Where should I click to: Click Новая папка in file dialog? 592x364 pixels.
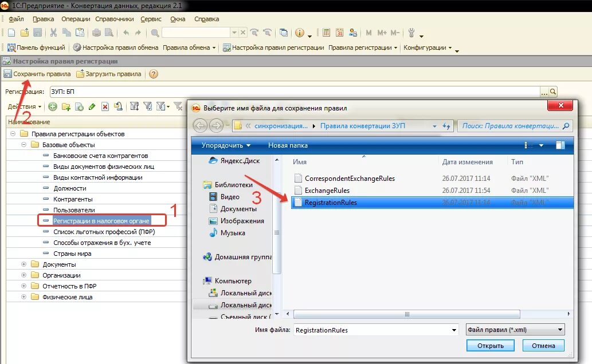288,145
